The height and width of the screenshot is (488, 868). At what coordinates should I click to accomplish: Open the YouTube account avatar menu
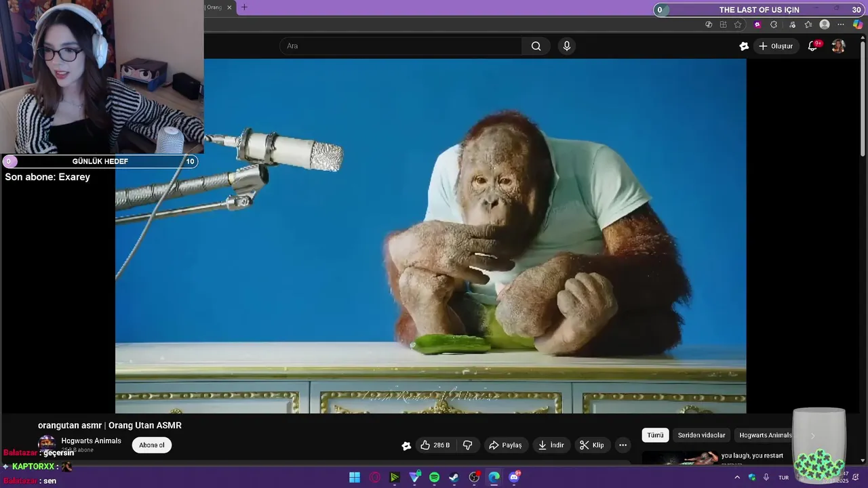click(838, 46)
